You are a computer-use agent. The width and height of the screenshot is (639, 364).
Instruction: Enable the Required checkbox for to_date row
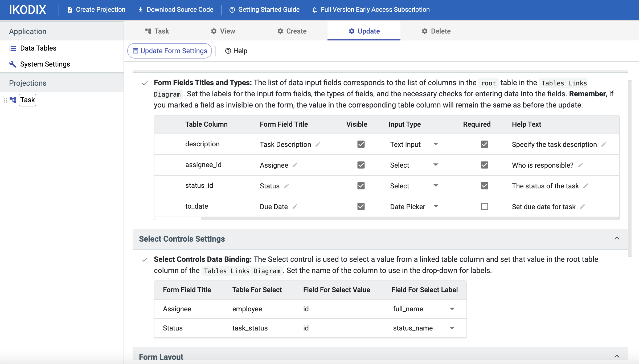tap(485, 206)
